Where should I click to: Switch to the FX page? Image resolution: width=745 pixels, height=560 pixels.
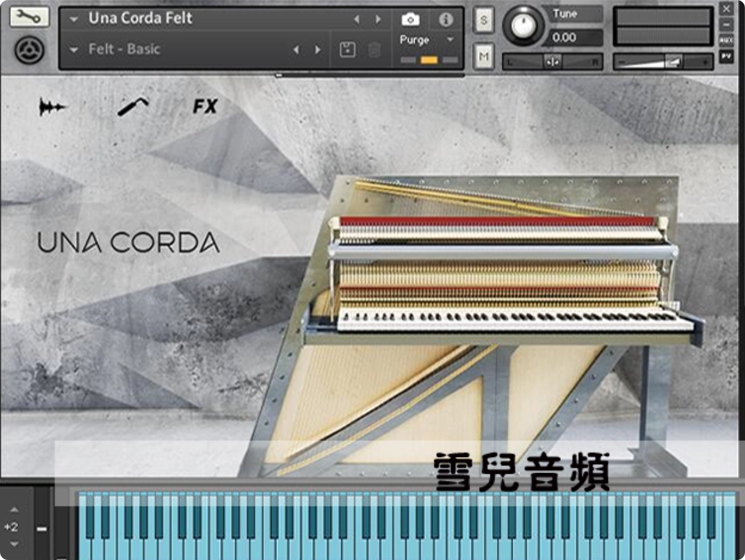coord(205,106)
